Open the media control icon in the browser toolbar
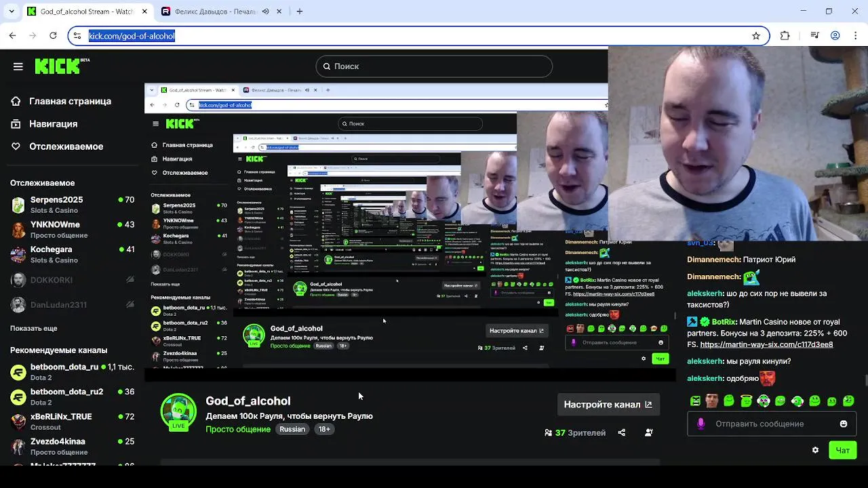The image size is (868, 488). point(815,36)
